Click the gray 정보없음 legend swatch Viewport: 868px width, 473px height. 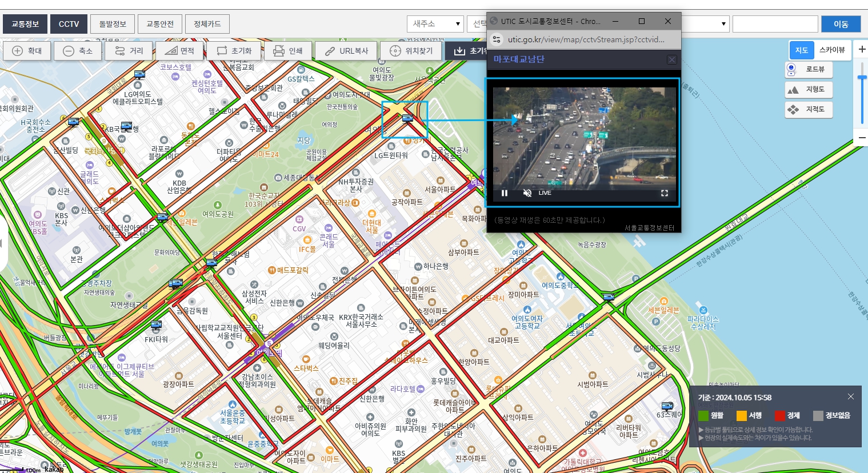pyautogui.click(x=818, y=416)
